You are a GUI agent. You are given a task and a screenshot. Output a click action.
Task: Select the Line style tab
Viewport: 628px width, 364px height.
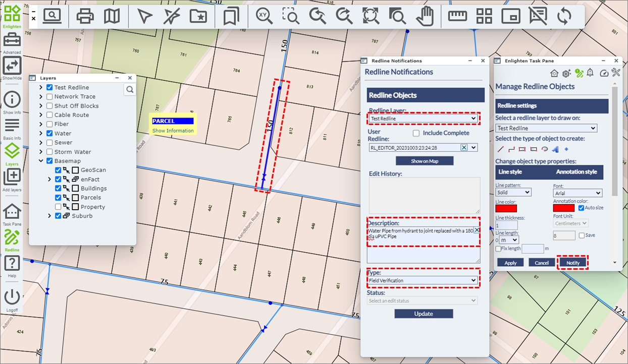[x=510, y=172]
